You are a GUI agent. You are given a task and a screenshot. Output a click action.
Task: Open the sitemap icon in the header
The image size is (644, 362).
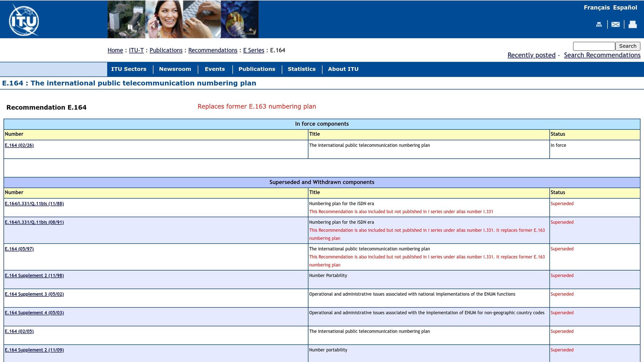point(599,24)
